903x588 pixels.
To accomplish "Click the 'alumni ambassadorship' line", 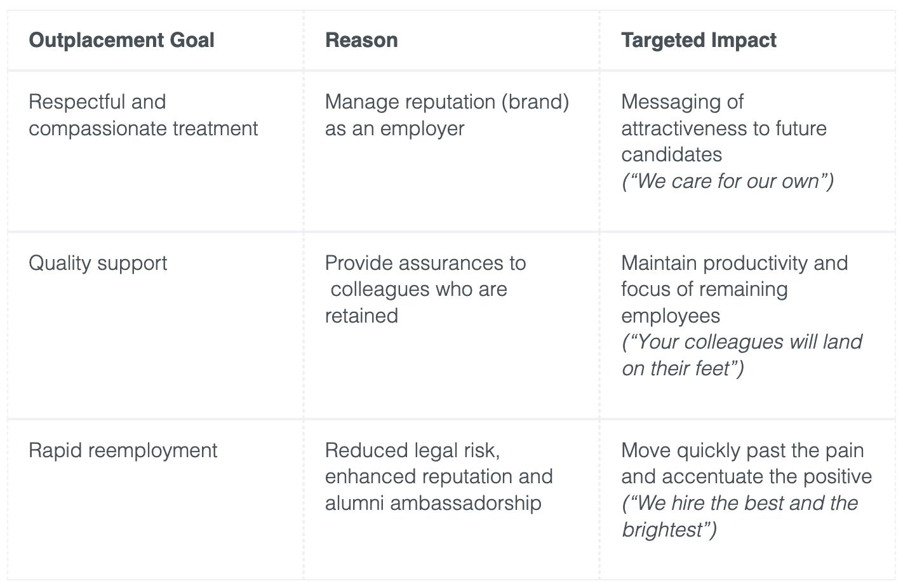I will [433, 503].
